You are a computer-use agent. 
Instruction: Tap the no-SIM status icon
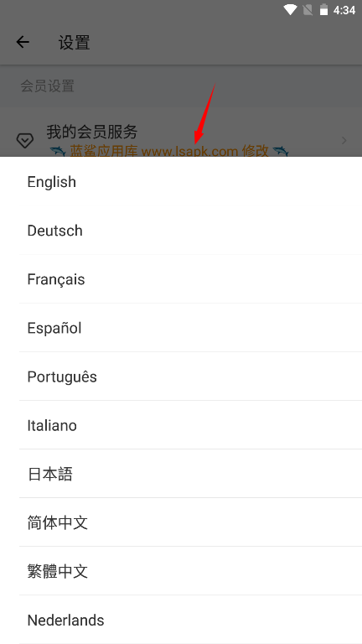(308, 10)
